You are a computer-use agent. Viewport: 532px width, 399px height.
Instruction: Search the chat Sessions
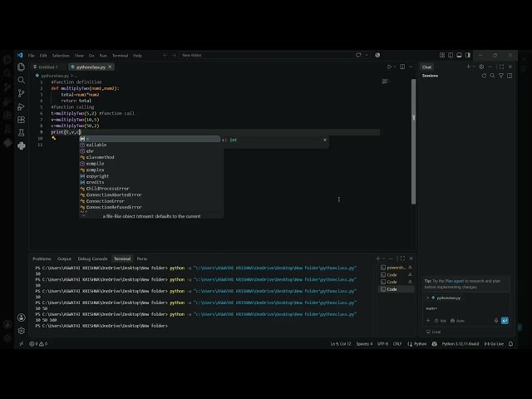pyautogui.click(x=492, y=76)
